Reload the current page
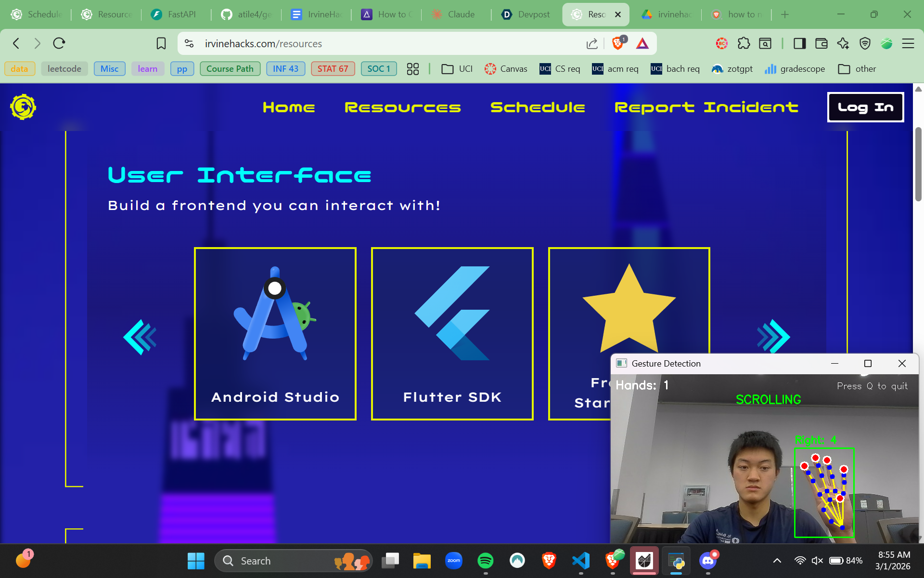 tap(59, 43)
